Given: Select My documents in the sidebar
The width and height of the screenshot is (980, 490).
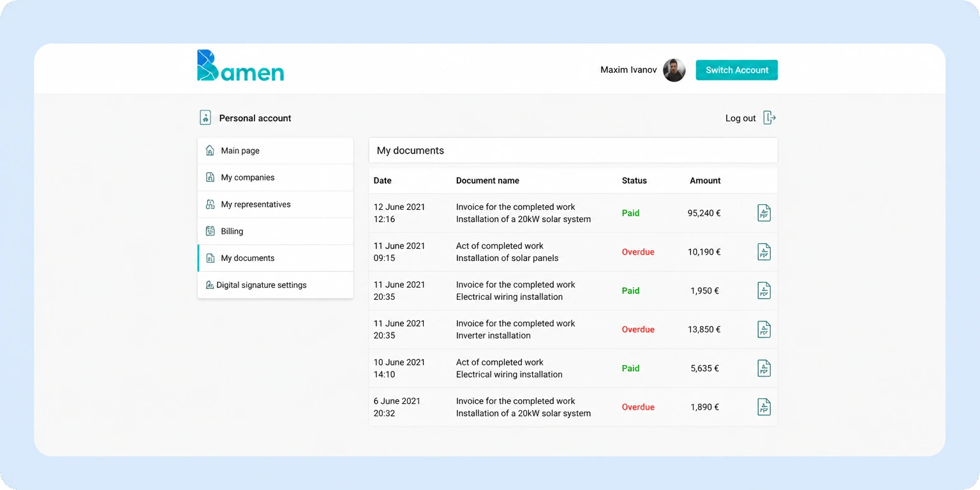Looking at the screenshot, I should coord(275,258).
